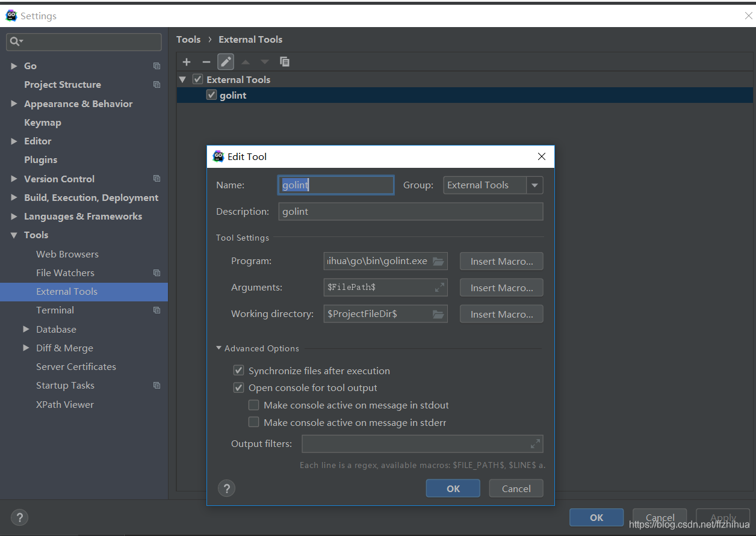Click the Description text field
756x536 pixels.
point(411,212)
